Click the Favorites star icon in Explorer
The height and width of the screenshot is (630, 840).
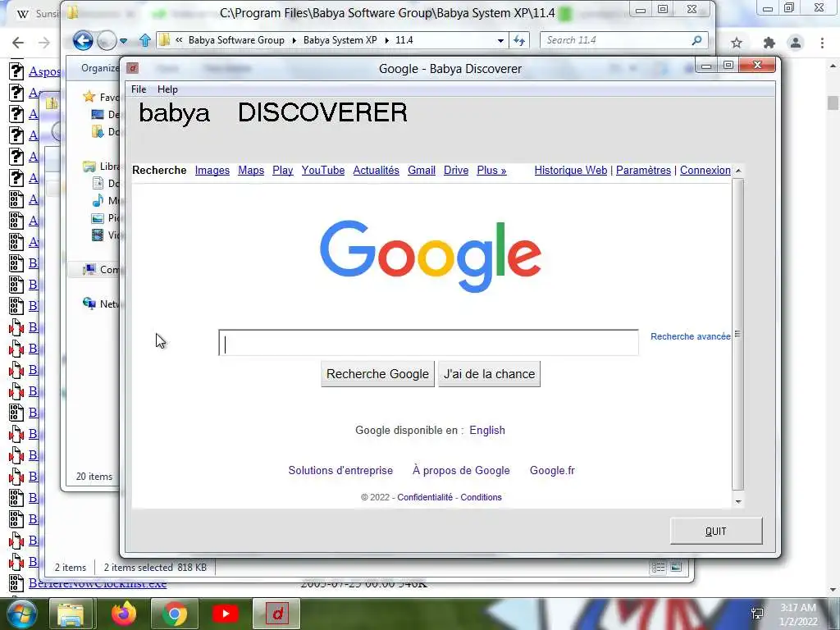pyautogui.click(x=89, y=97)
